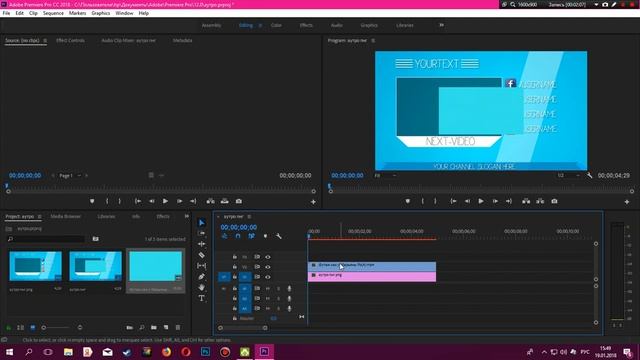Toggle V1 track output eye
The height and width of the screenshot is (360, 640).
pyautogui.click(x=268, y=277)
